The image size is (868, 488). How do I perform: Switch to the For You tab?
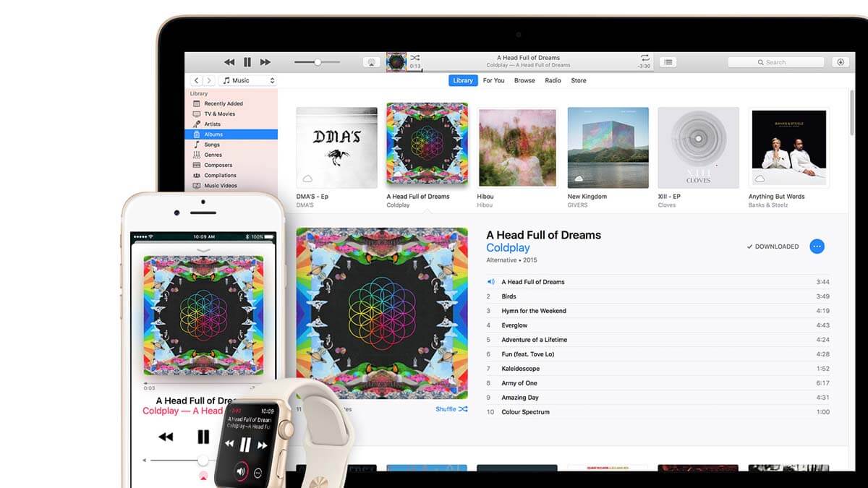494,80
